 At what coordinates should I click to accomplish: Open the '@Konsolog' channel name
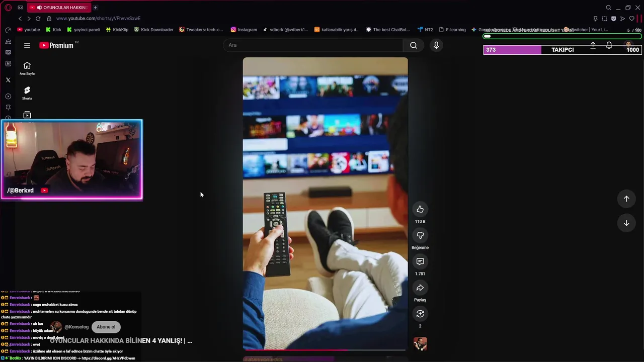pos(76,327)
